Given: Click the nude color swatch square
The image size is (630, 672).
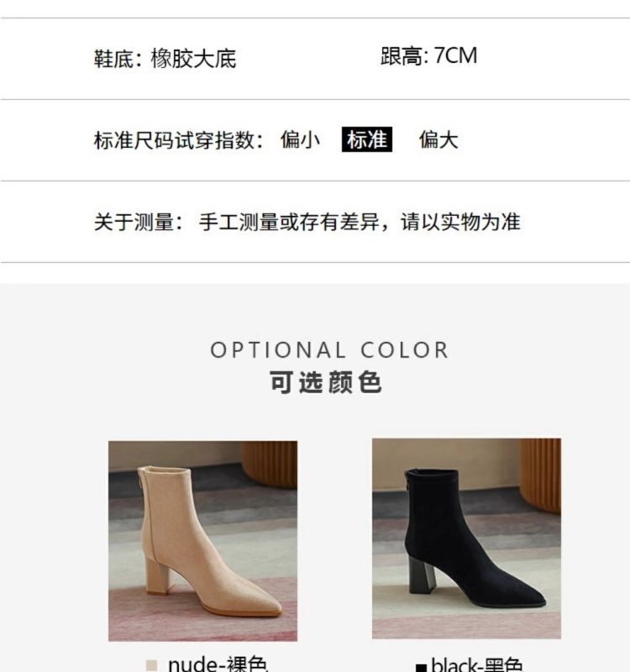Looking at the screenshot, I should pyautogui.click(x=152, y=665).
